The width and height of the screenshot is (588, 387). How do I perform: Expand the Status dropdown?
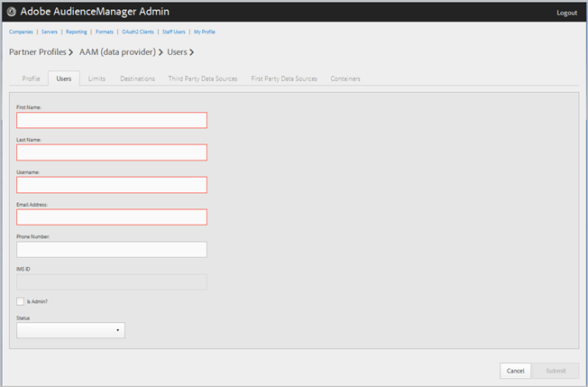pyautogui.click(x=70, y=330)
